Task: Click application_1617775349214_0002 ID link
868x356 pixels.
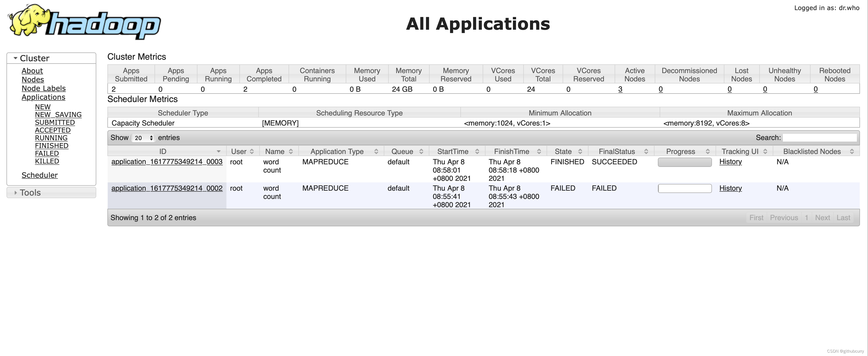Action: 167,188
